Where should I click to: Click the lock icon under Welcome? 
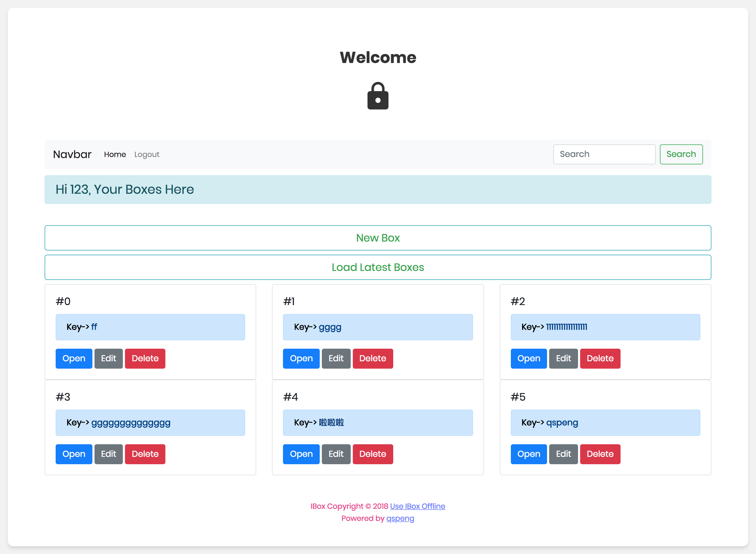click(x=378, y=96)
